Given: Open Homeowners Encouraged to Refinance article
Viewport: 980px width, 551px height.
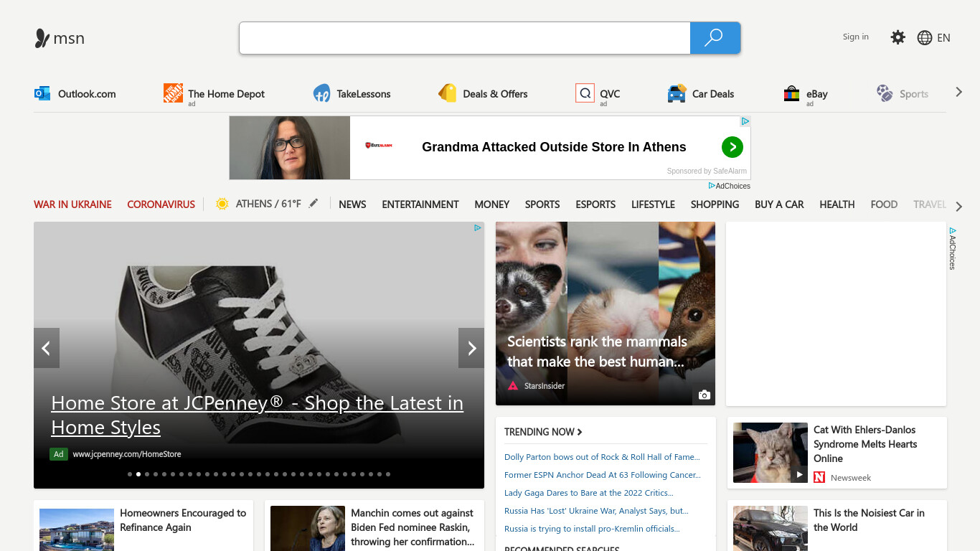Looking at the screenshot, I should tap(183, 520).
